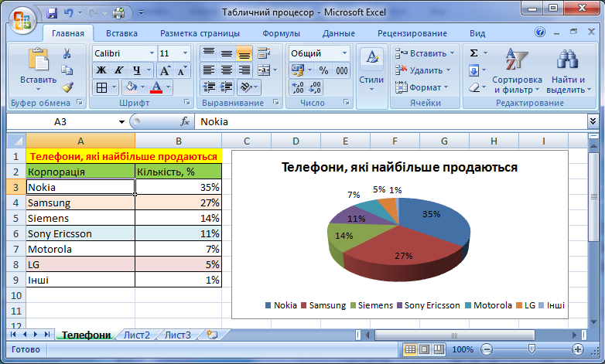Activate the Format Painter brush
Image resolution: width=605 pixels, height=364 pixels.
click(x=67, y=87)
